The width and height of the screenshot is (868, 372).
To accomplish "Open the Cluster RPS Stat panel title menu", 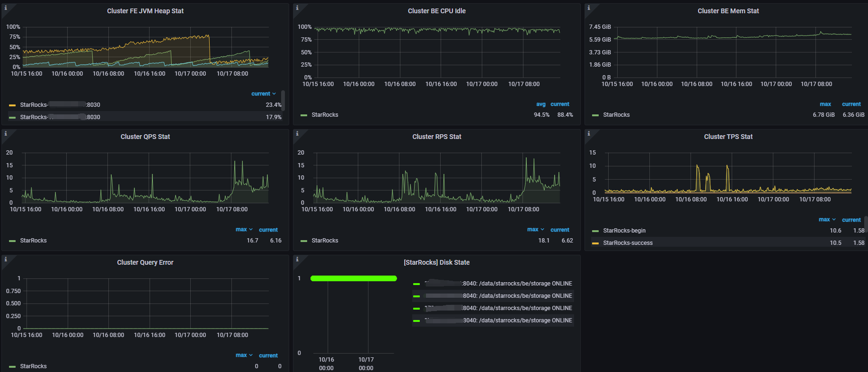I will tap(436, 137).
